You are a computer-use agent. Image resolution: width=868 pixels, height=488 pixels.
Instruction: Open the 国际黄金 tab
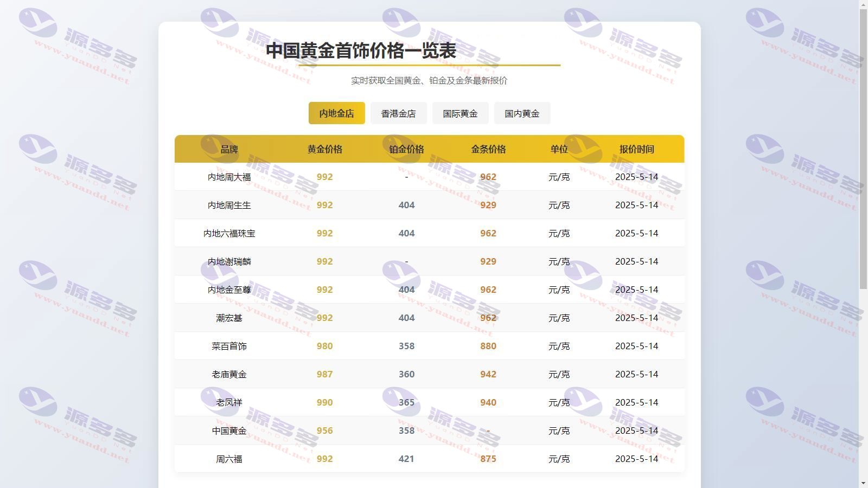pyautogui.click(x=460, y=113)
